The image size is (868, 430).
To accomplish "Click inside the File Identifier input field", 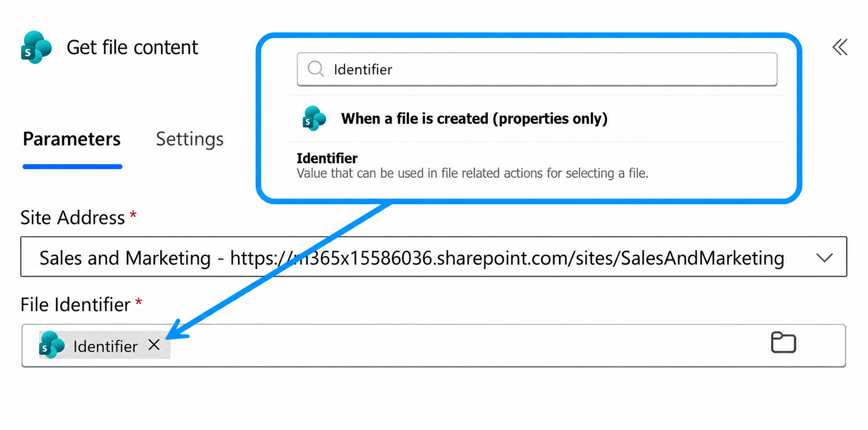I will click(434, 345).
